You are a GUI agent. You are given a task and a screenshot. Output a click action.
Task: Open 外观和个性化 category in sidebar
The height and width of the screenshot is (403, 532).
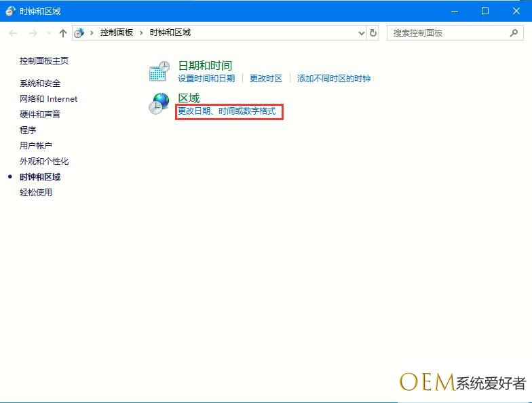click(x=44, y=161)
